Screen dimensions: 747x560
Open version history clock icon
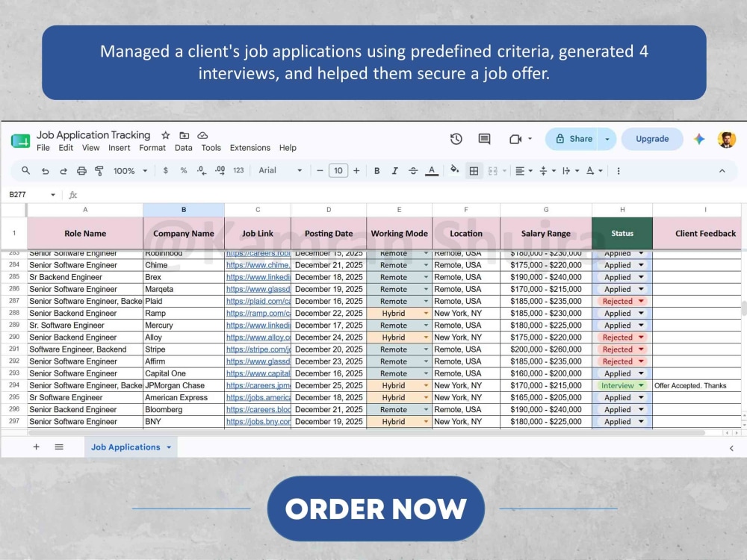(456, 139)
